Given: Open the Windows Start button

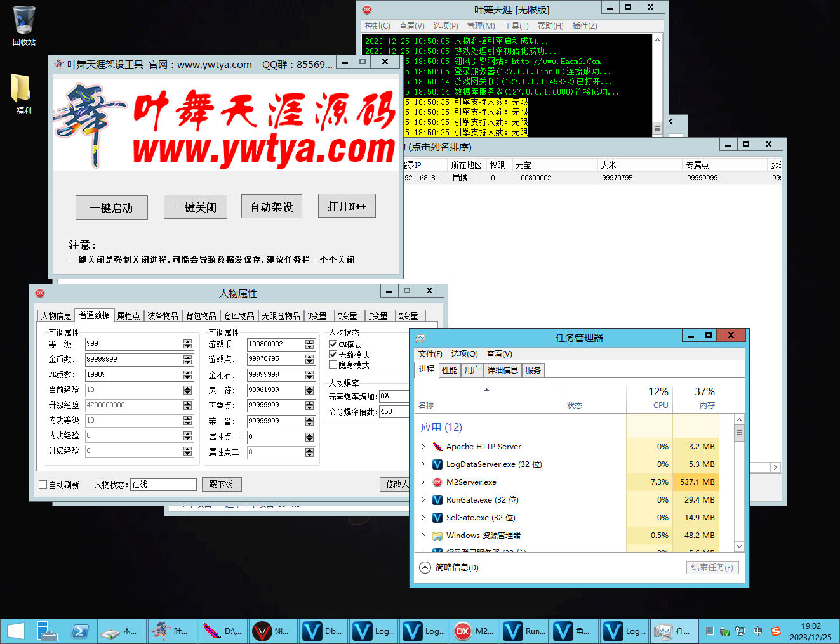Looking at the screenshot, I should (15, 631).
